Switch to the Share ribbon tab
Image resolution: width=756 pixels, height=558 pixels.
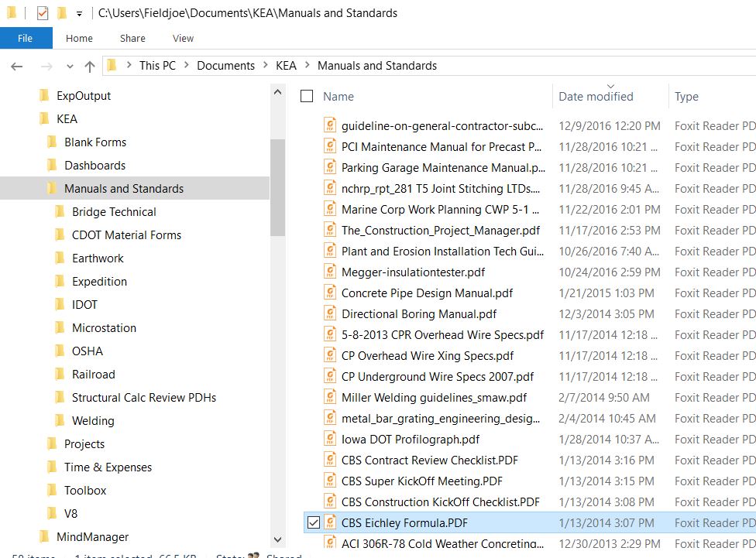click(x=132, y=38)
